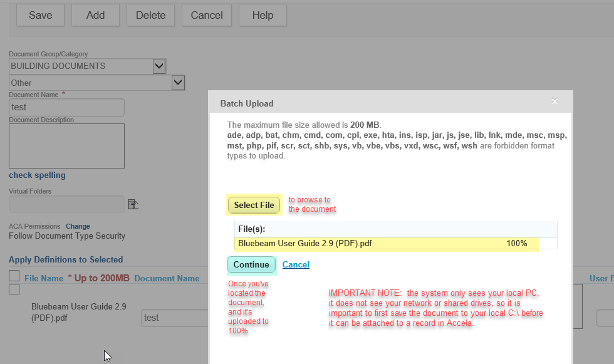Click the Cancel link beside Continue
The height and width of the screenshot is (364, 614).
pyautogui.click(x=296, y=264)
